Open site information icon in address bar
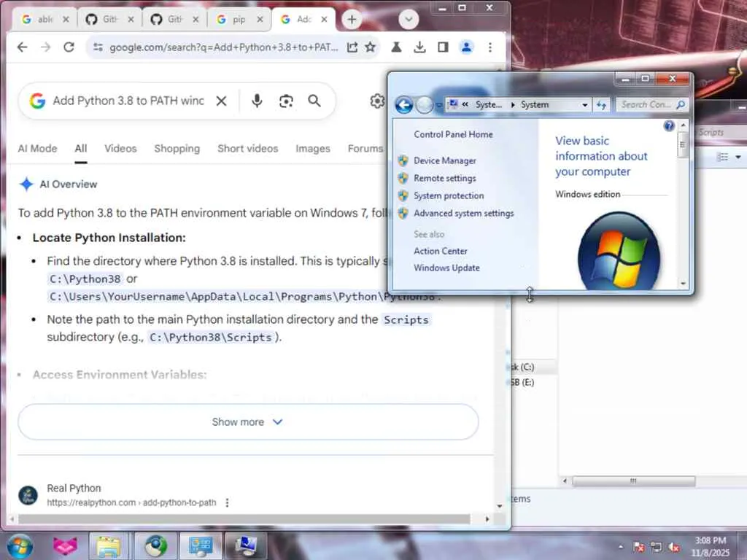This screenshot has width=747, height=560. [x=98, y=47]
